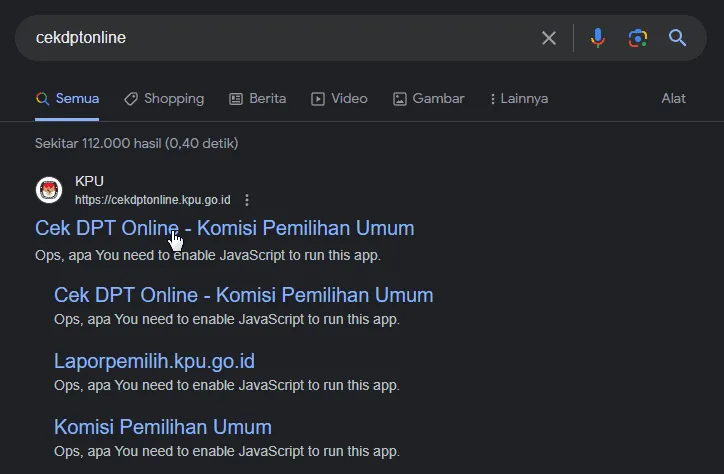The image size is (724, 474).
Task: Go to the Video tab
Action: coord(339,99)
